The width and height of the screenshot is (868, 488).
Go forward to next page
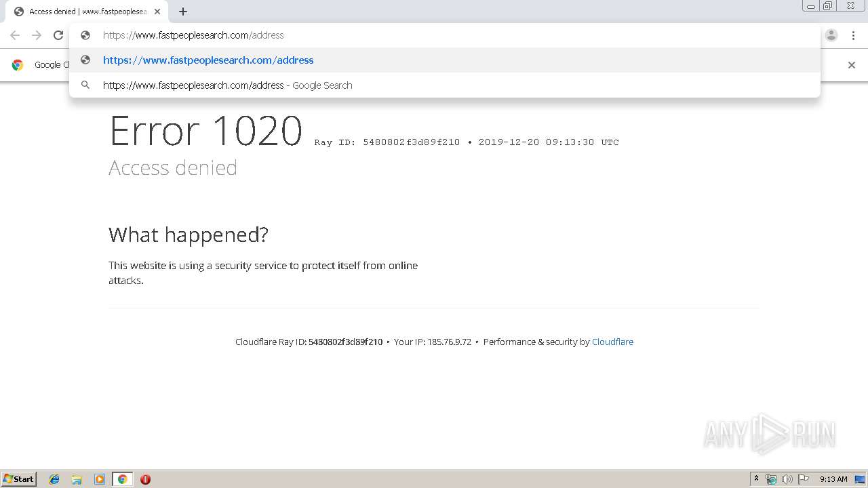point(37,35)
